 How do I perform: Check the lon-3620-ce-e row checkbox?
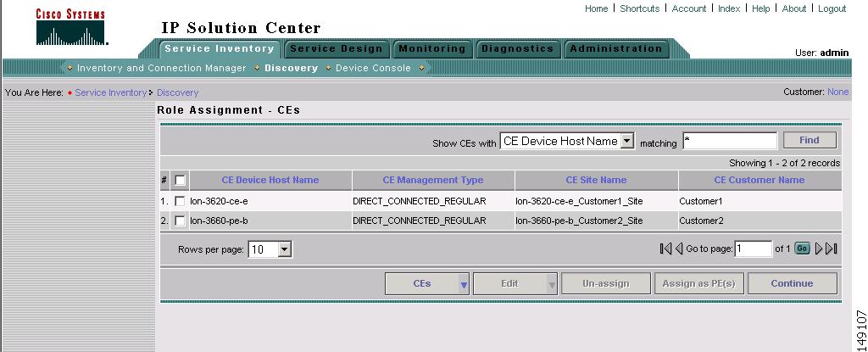pyautogui.click(x=180, y=201)
